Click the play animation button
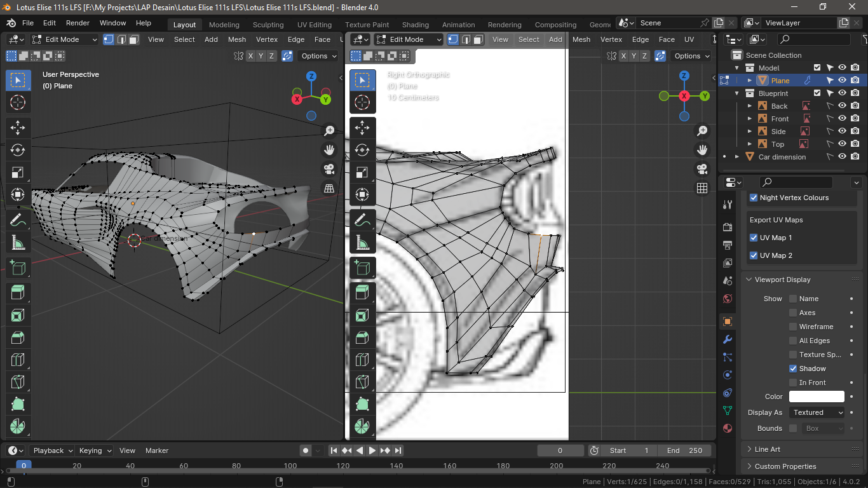Image resolution: width=868 pixels, height=488 pixels. 372,451
